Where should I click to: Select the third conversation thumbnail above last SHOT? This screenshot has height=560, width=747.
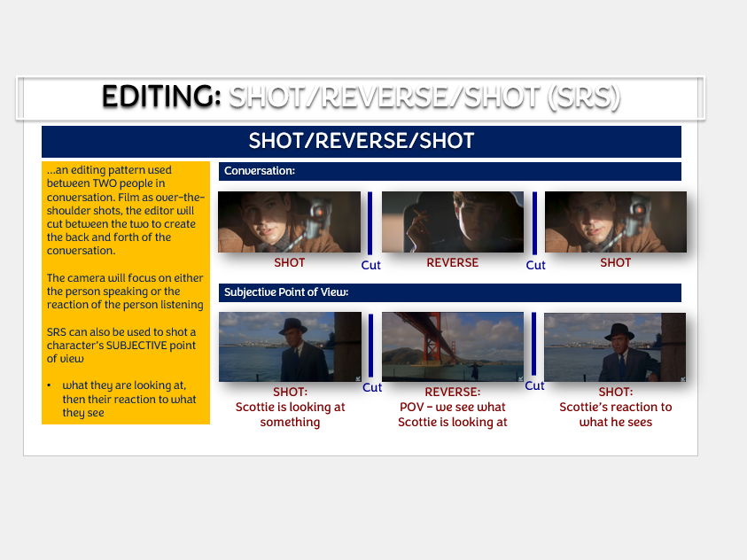coord(616,222)
